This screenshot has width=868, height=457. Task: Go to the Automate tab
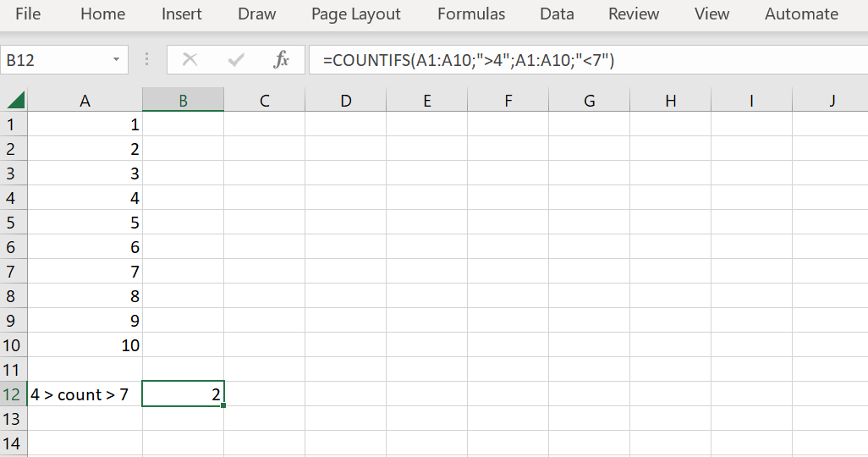tap(801, 14)
